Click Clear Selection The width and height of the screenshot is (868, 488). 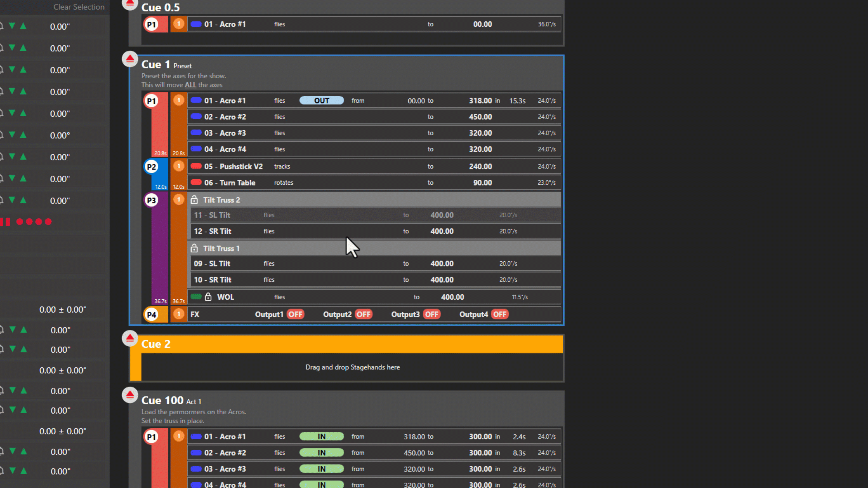(79, 7)
